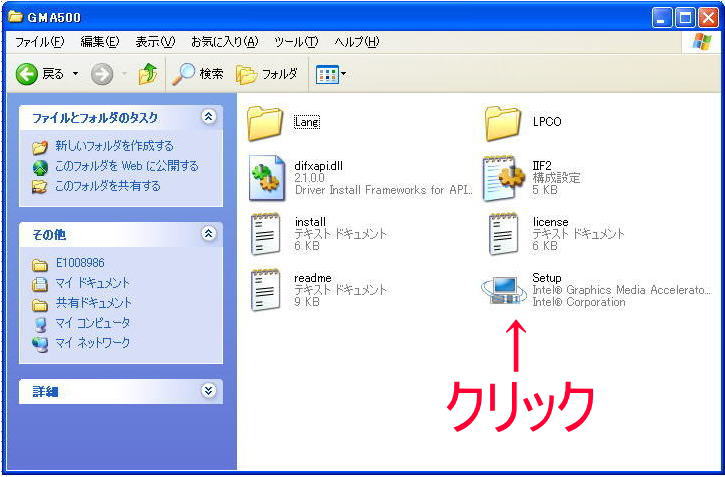Go to the E1008986 folder link
This screenshot has width=725, height=477.
tap(80, 263)
